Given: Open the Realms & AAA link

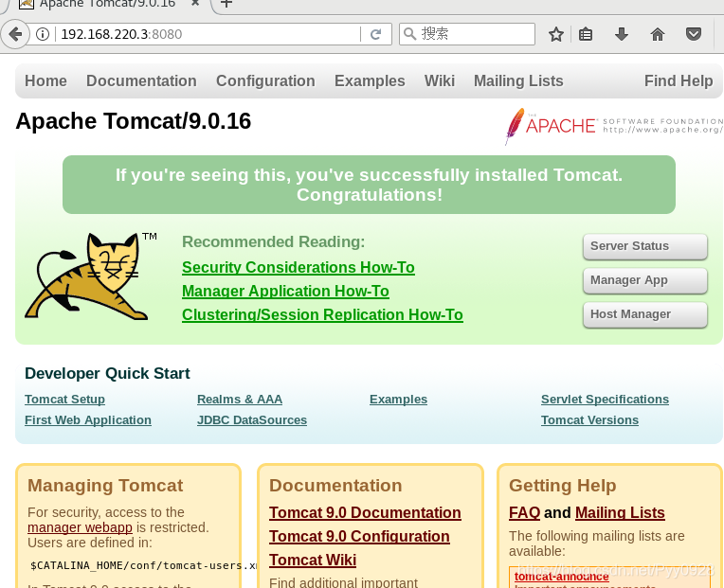Looking at the screenshot, I should (x=240, y=400).
